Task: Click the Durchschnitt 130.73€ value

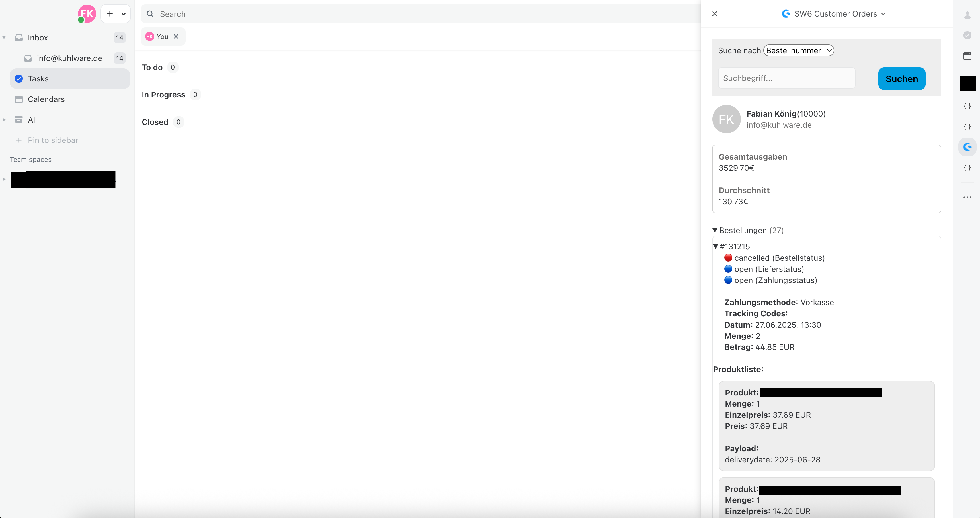Action: [x=733, y=201]
